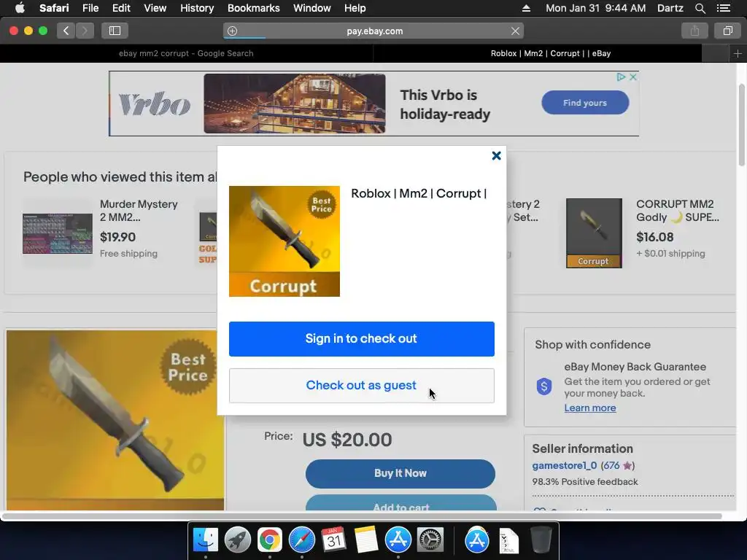
Task: Add a new Safari tab with plus
Action: click(x=738, y=53)
